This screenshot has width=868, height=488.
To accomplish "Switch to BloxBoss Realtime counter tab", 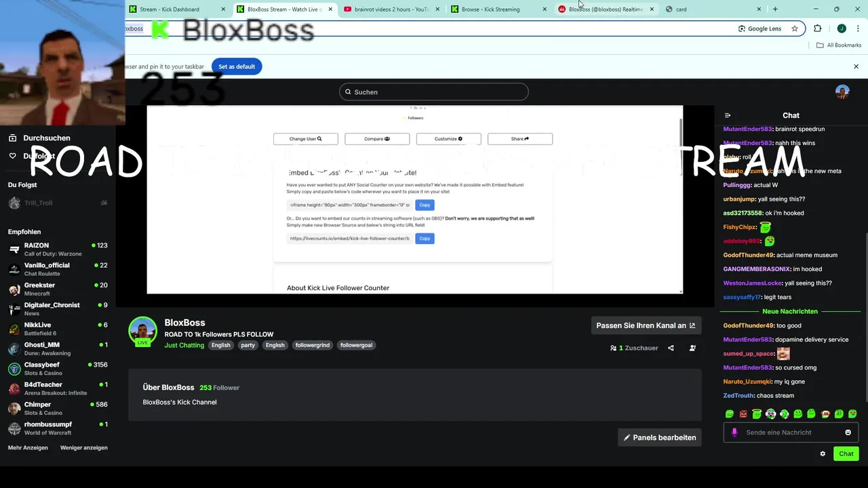I will (x=606, y=9).
